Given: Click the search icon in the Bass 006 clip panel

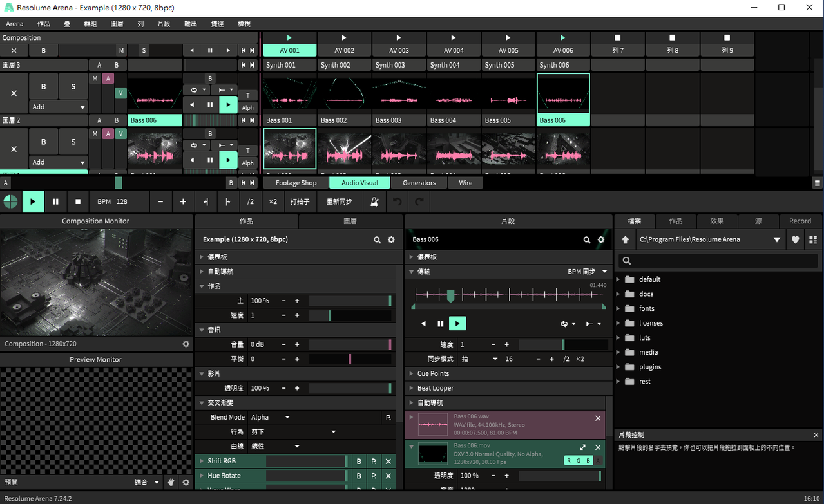Looking at the screenshot, I should pyautogui.click(x=587, y=239).
